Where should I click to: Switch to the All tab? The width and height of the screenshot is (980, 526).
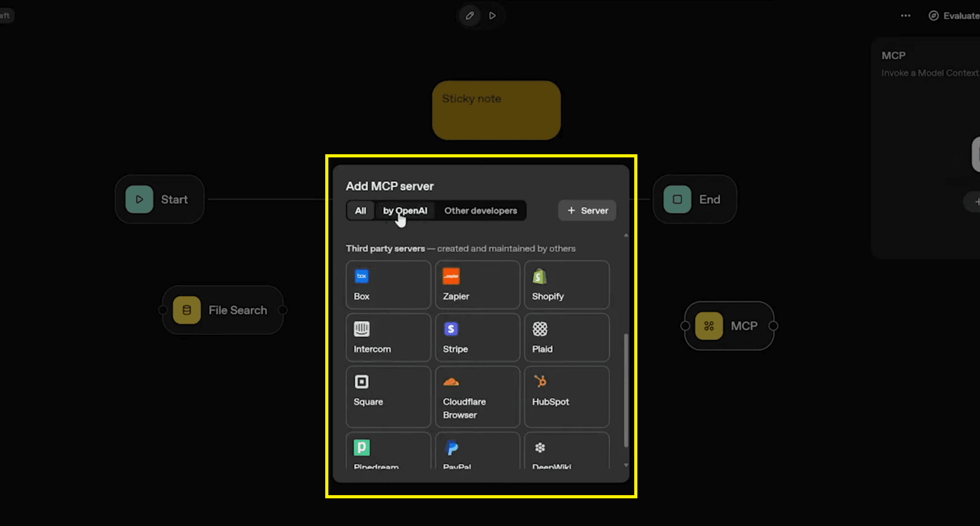[360, 211]
